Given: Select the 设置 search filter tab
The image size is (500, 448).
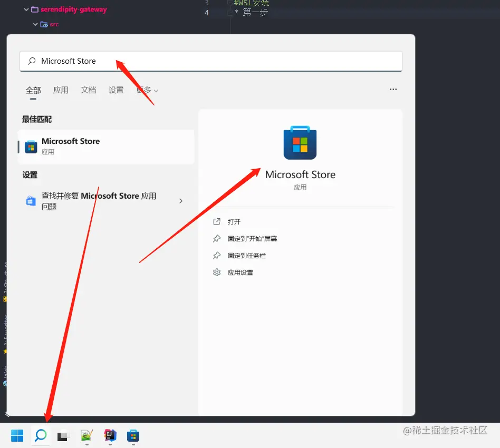Looking at the screenshot, I should [116, 90].
